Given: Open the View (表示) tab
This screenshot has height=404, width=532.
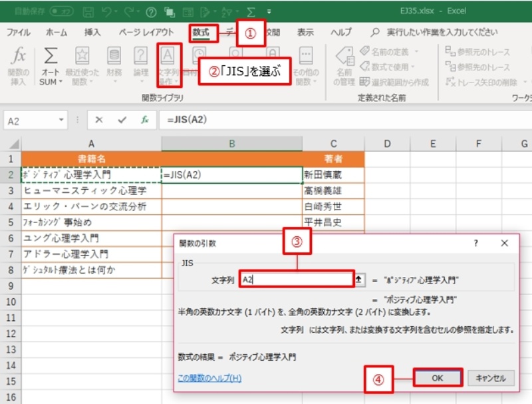Looking at the screenshot, I should [x=305, y=32].
